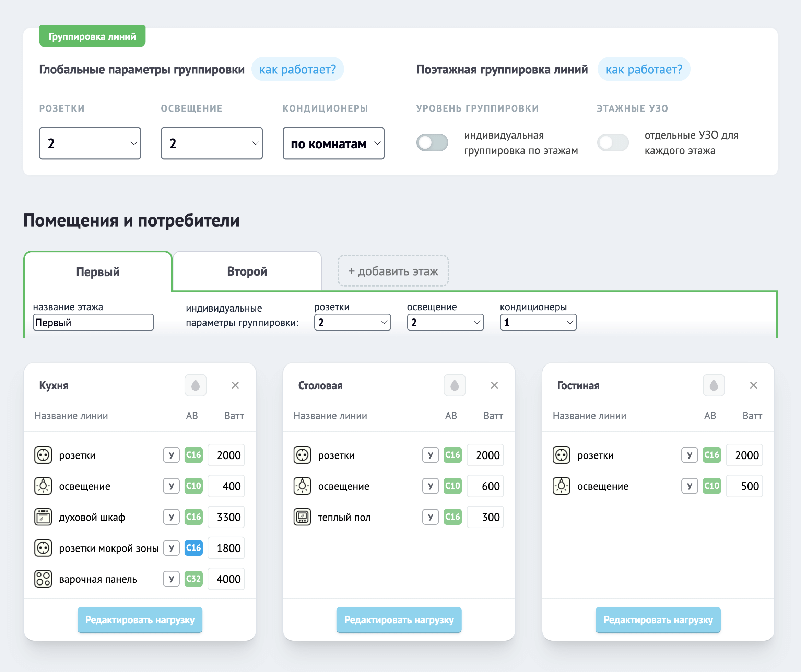The width and height of the screenshot is (801, 672).
Task: Click blue C16 badge for розетки мокрой зоны
Action: tap(193, 548)
